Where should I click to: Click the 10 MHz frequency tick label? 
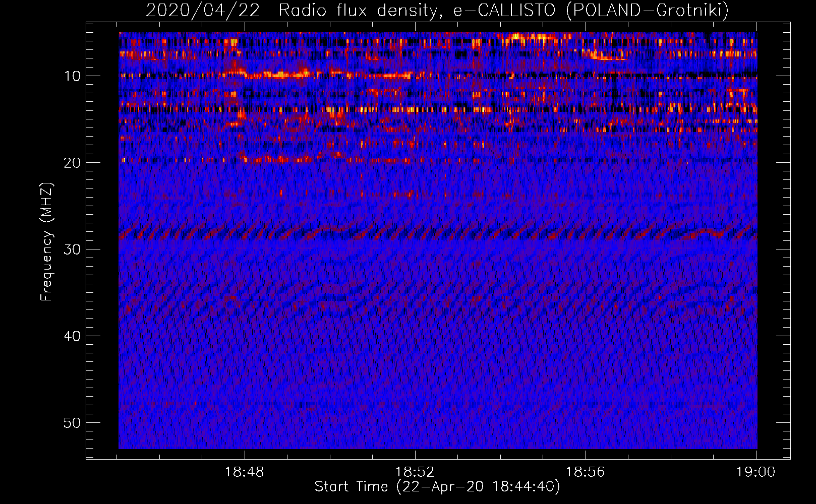pos(73,76)
